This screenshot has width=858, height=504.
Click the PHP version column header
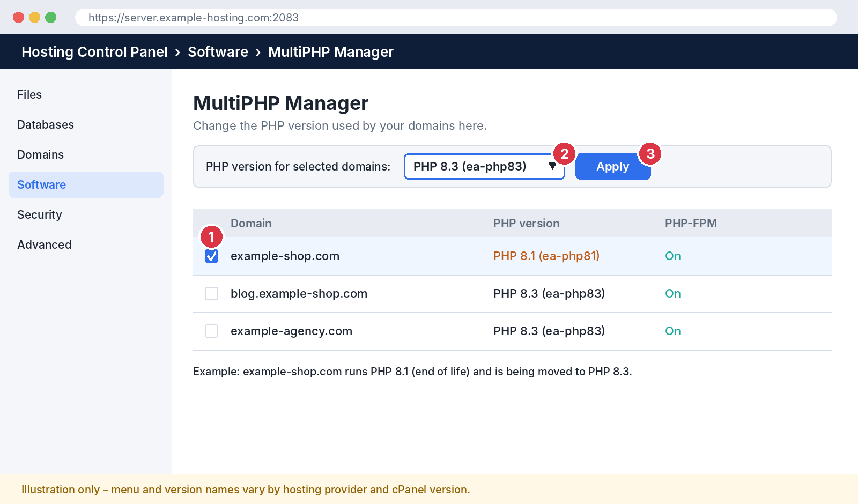tap(526, 223)
